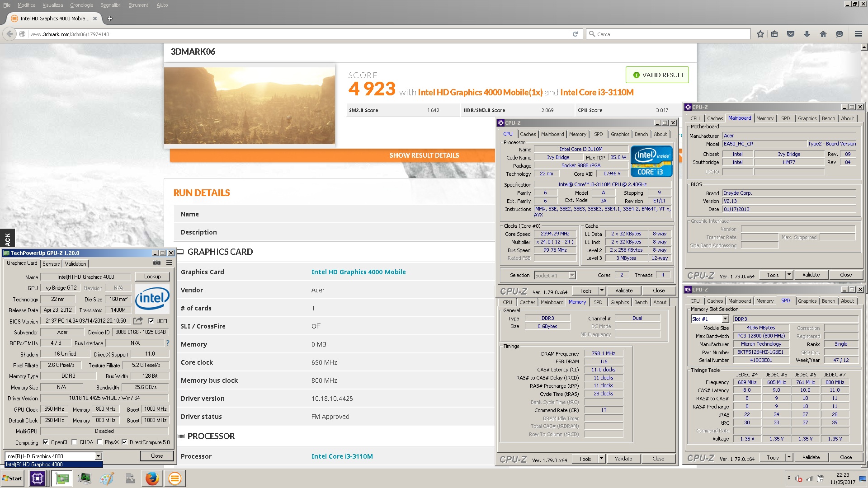The image size is (868, 488).
Task: Expand Tools arrow in CPU-Z Mainboard window
Action: 789,275
